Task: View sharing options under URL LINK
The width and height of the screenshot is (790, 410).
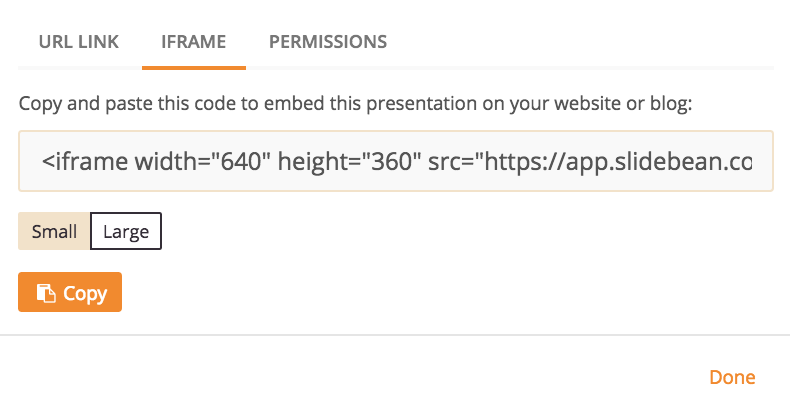Action: (79, 42)
